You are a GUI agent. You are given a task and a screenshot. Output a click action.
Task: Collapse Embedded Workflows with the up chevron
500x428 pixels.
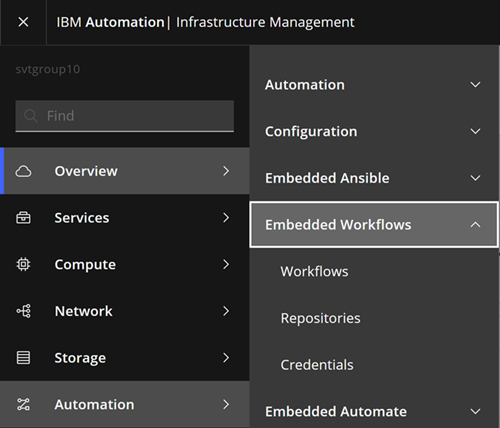(x=475, y=225)
